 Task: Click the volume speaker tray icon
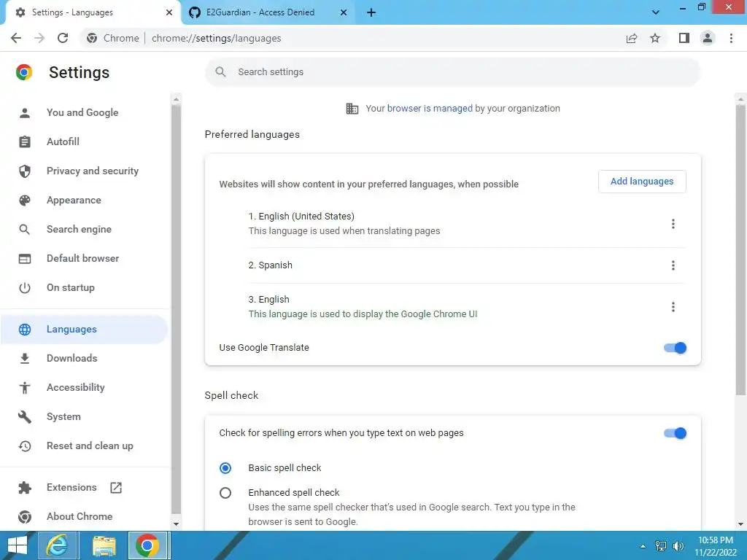tap(678, 546)
